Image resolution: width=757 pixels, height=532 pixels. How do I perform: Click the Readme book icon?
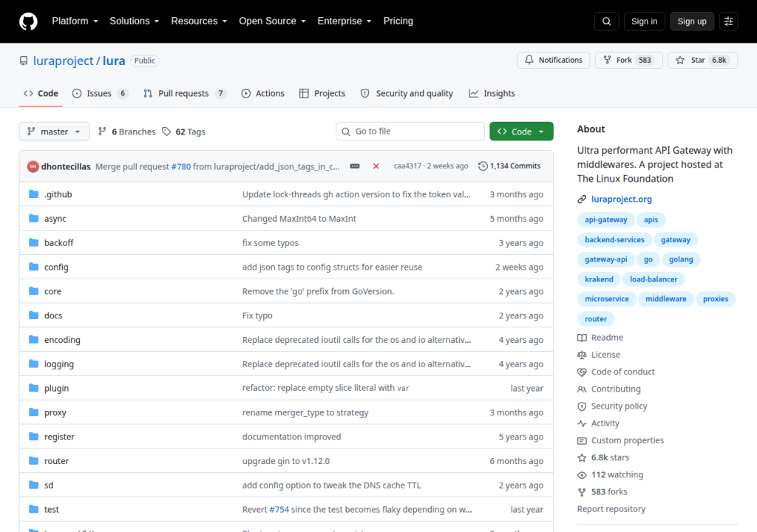point(583,338)
